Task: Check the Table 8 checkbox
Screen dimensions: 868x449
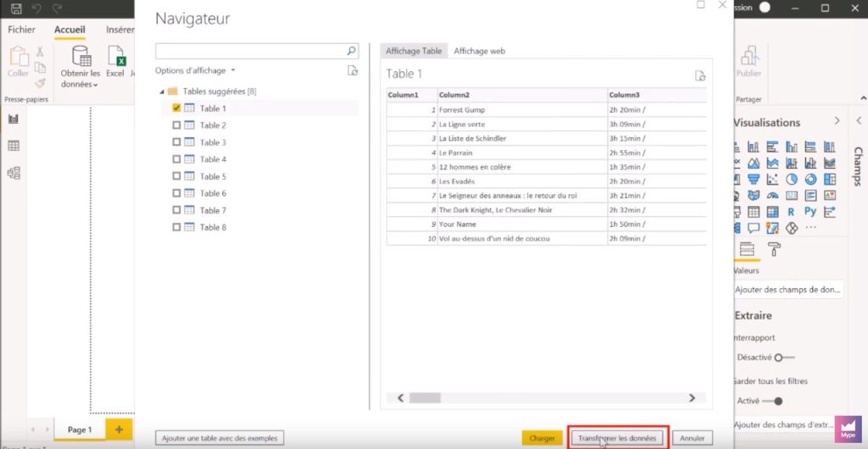Action: 176,227
